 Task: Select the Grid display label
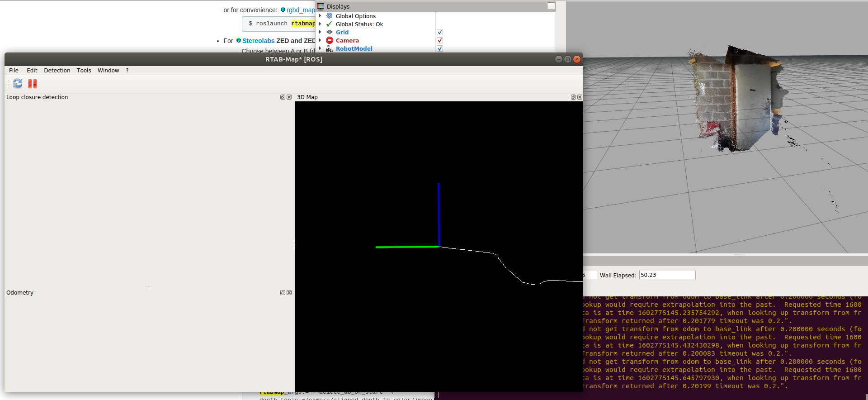(x=342, y=32)
